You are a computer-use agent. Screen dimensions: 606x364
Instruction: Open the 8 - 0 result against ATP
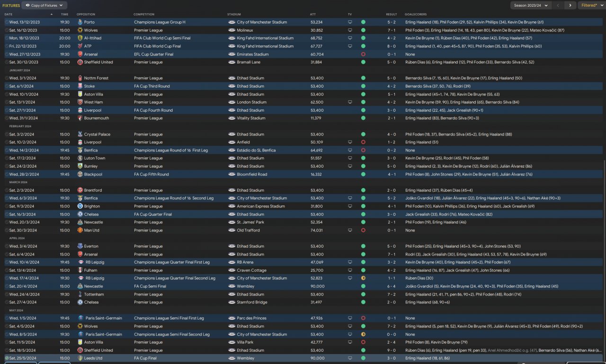392,46
